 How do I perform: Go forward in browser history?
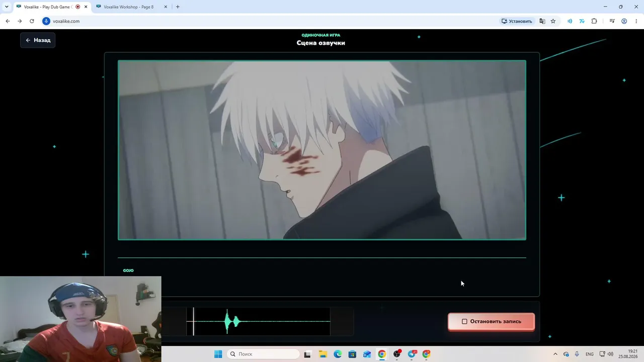click(x=20, y=21)
